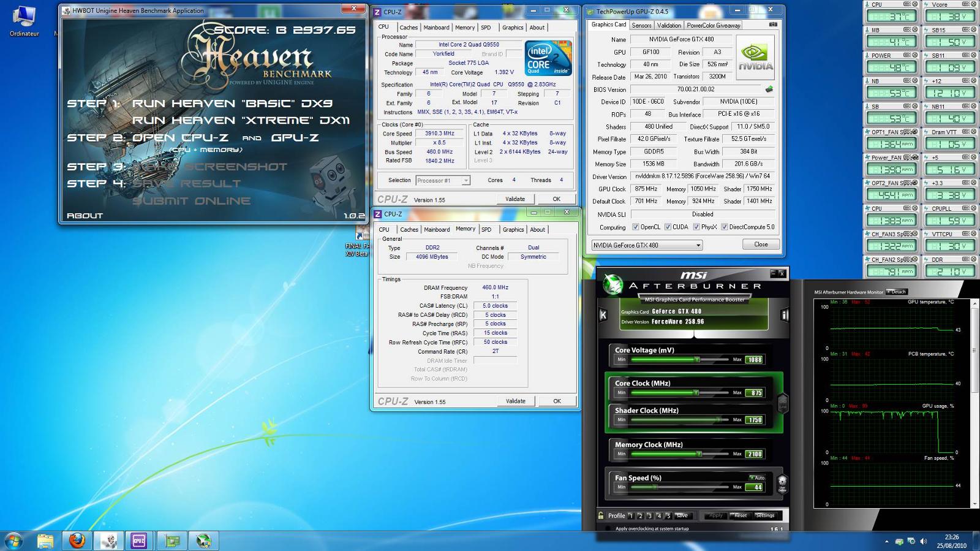The width and height of the screenshot is (980, 551).
Task: Click the Memory Clock value field 2100
Action: pos(755,454)
